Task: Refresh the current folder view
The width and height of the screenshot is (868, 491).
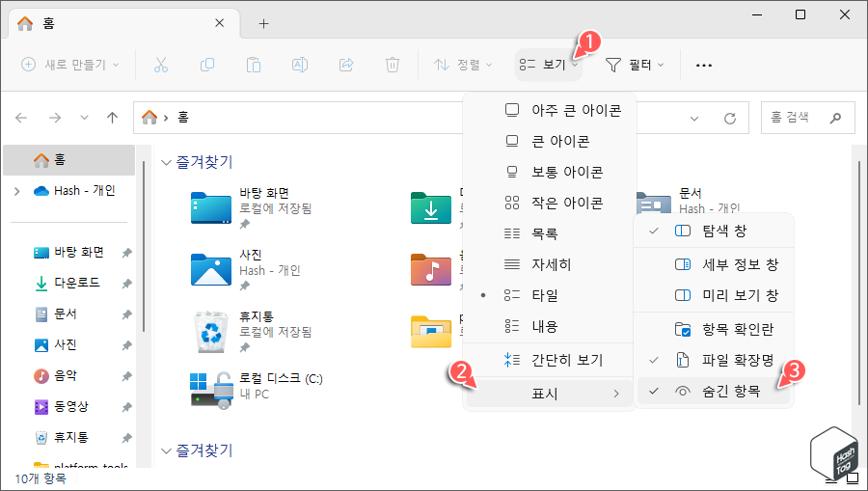Action: (x=730, y=118)
